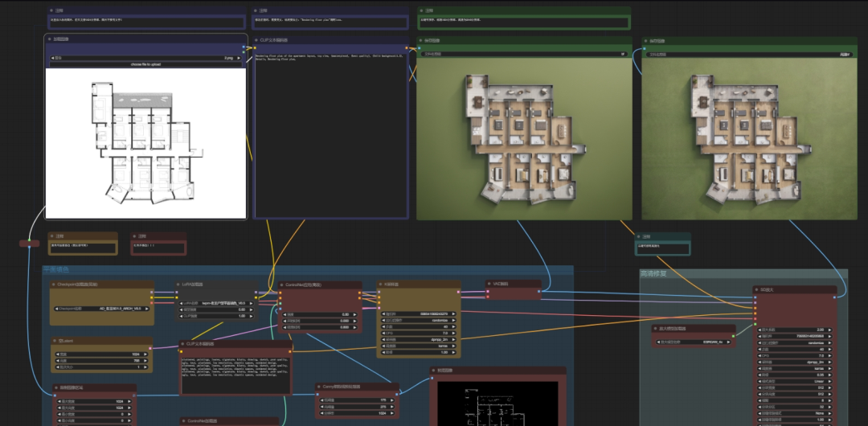This screenshot has width=868, height=426.
Task: Open the None selector in SD放大
Action: point(796,412)
